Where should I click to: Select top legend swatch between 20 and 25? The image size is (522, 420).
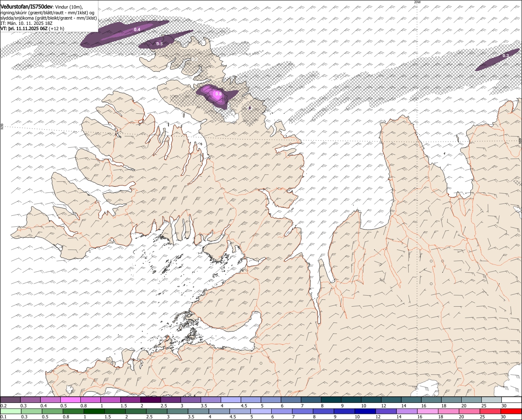[471, 400]
